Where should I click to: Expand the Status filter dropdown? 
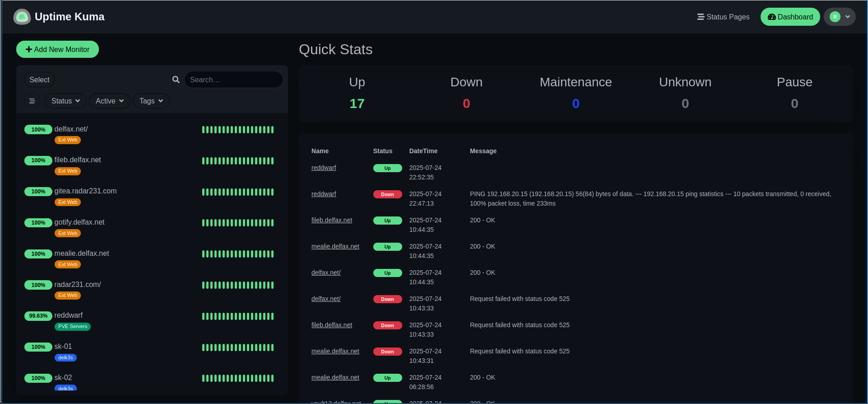65,101
